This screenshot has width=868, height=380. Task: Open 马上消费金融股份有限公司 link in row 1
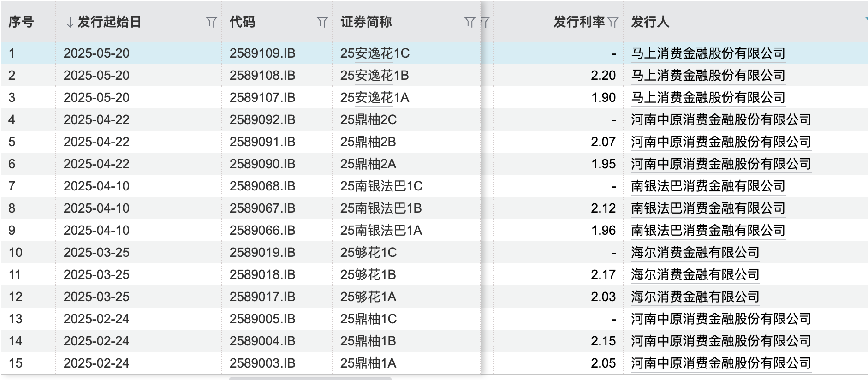click(x=708, y=53)
